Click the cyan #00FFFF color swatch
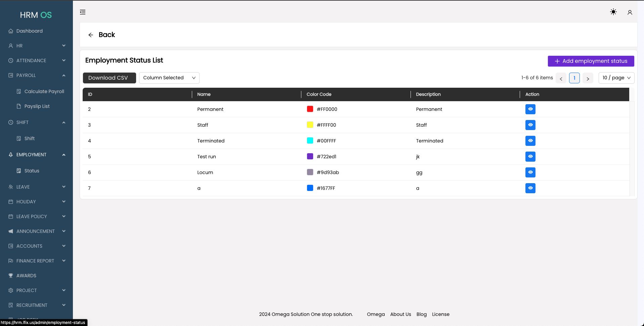Screen dimensions: 644x326 (x=310, y=140)
